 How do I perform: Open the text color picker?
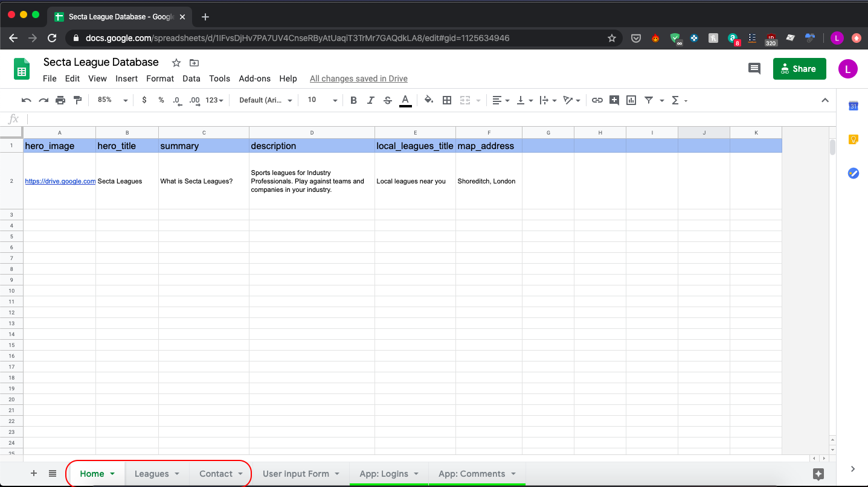click(x=405, y=100)
